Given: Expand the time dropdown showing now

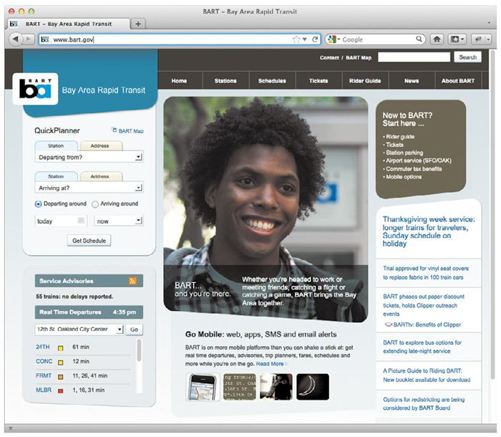Looking at the screenshot, I should click(139, 220).
